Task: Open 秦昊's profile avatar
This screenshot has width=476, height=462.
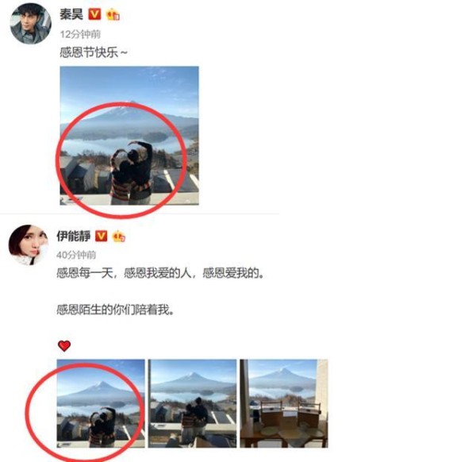Action: pos(30,24)
